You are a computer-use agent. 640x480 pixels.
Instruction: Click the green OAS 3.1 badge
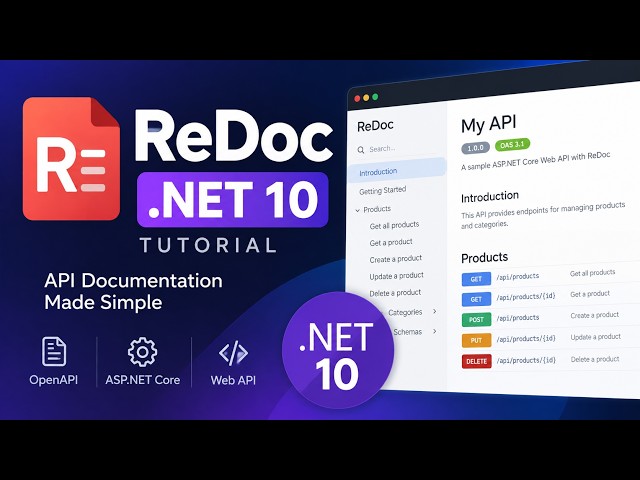click(x=512, y=144)
